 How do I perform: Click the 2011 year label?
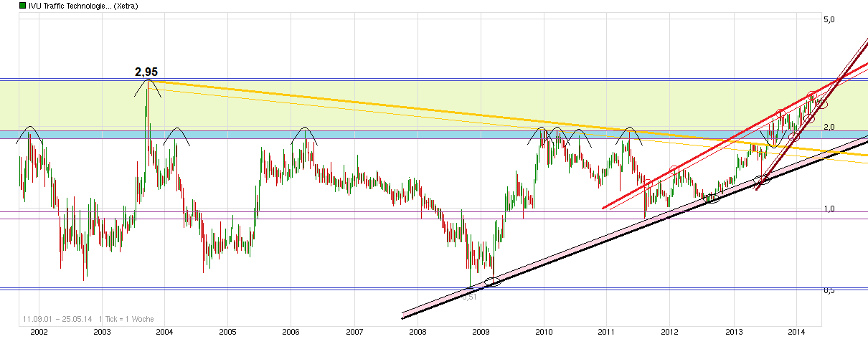coord(607,332)
